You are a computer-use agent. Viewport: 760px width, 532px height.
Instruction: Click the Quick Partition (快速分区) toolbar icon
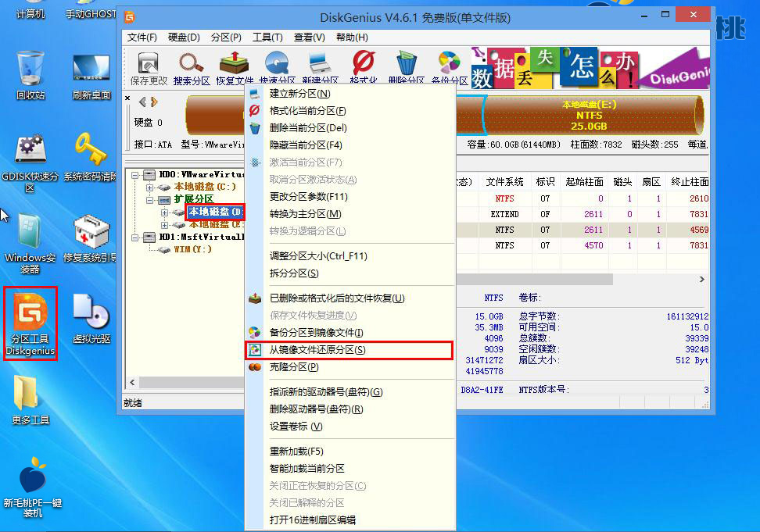pyautogui.click(x=278, y=69)
